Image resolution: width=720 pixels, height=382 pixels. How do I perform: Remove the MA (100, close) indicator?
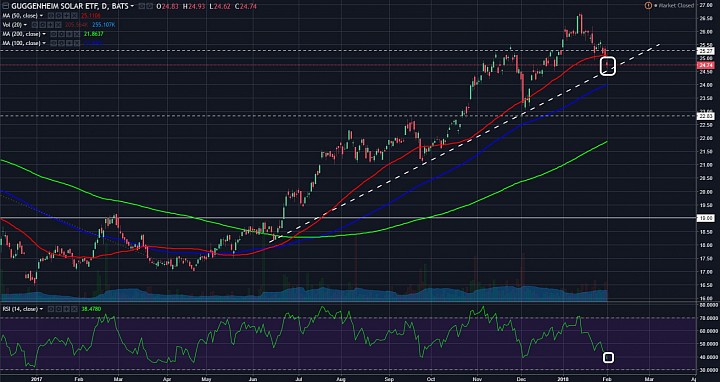click(x=77, y=43)
